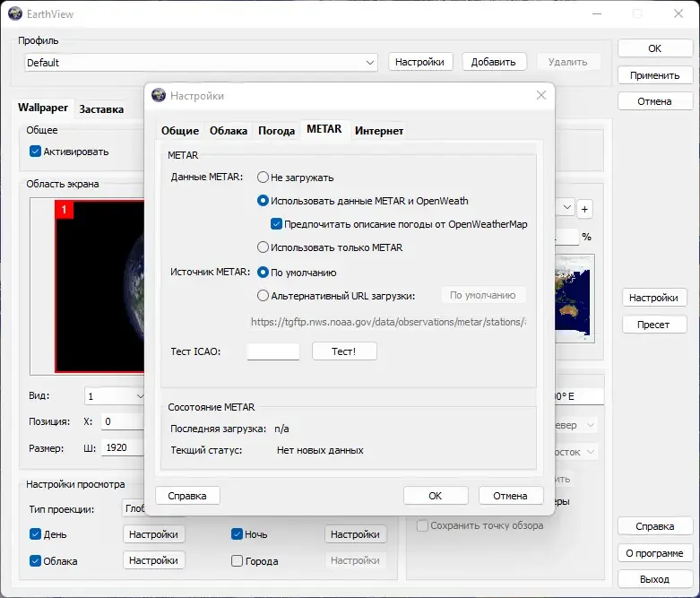Viewport: 700px width, 598px height.
Task: Click the globe icon in Настройки dialog title
Action: tap(159, 95)
